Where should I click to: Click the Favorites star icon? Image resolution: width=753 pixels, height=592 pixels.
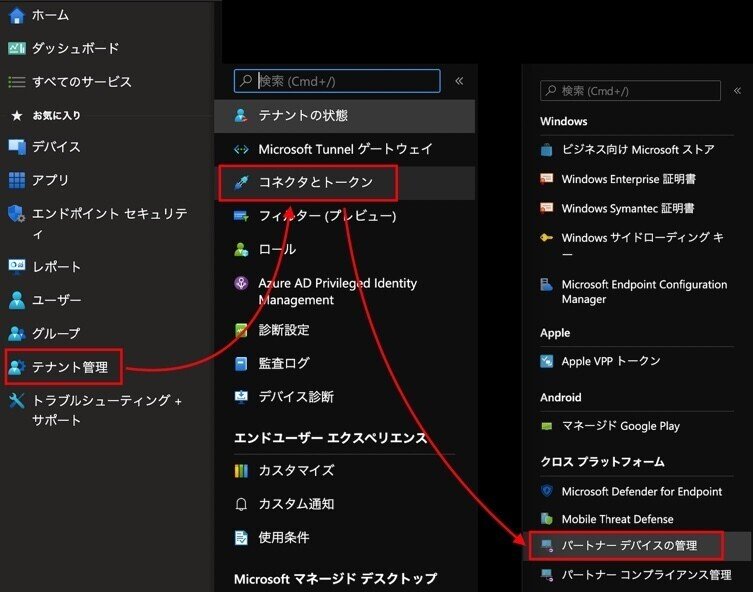(17, 116)
